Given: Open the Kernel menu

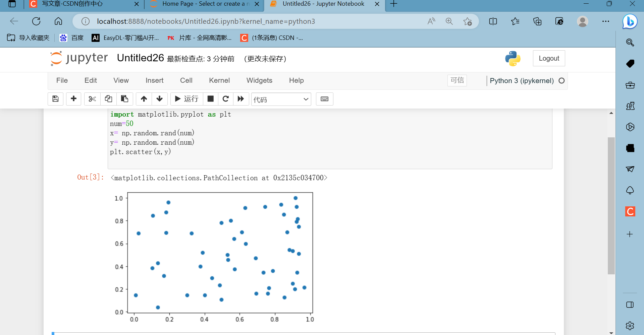Looking at the screenshot, I should [x=219, y=80].
